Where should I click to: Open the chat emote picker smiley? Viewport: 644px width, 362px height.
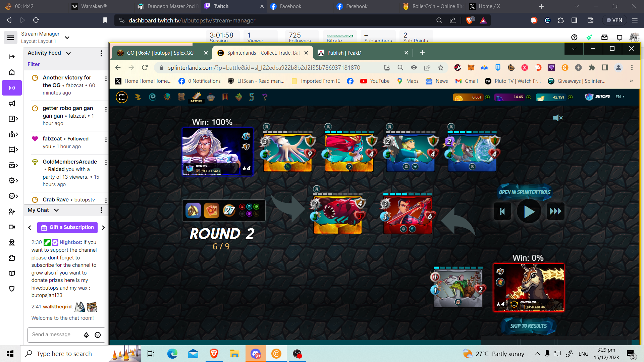click(x=98, y=335)
